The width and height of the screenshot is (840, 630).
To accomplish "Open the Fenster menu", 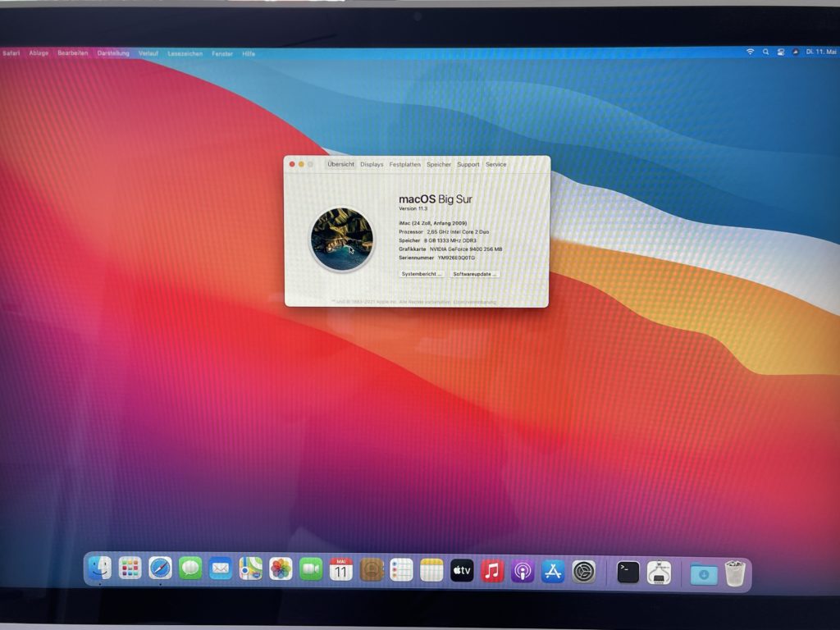I will point(221,53).
